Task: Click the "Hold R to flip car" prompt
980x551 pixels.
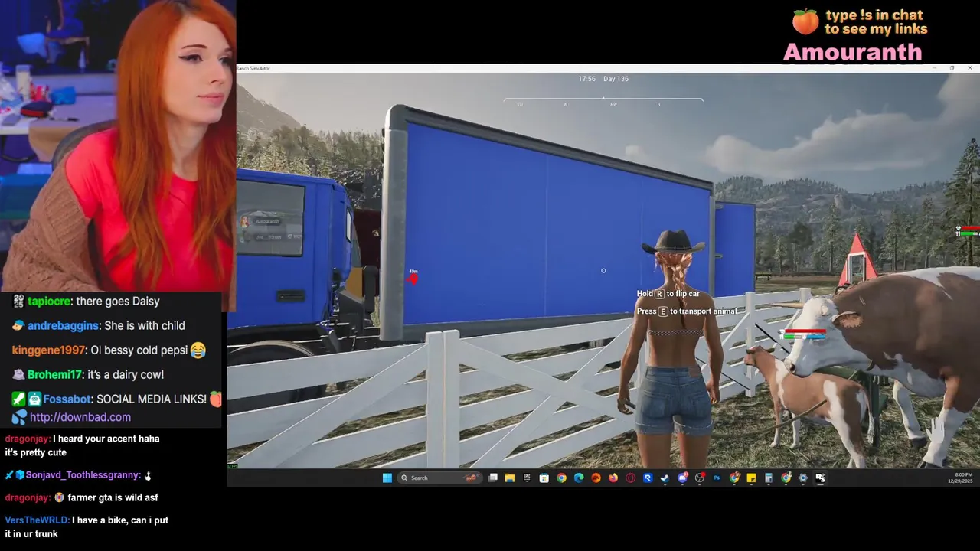Action: click(x=668, y=294)
